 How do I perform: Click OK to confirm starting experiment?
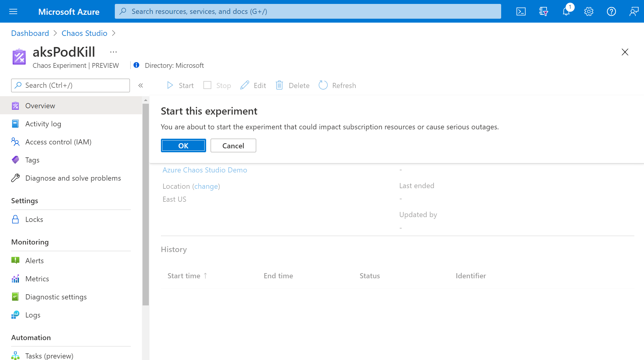coord(183,146)
